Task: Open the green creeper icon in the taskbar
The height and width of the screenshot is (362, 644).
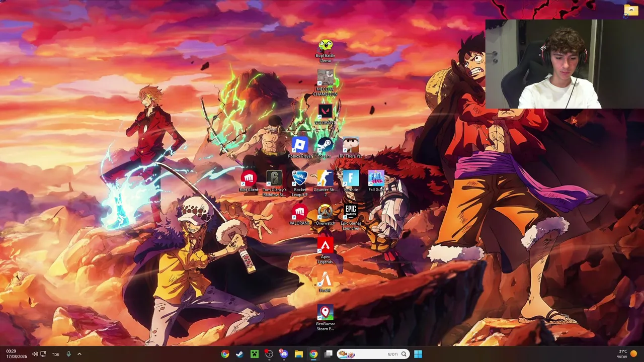Action: (255, 354)
